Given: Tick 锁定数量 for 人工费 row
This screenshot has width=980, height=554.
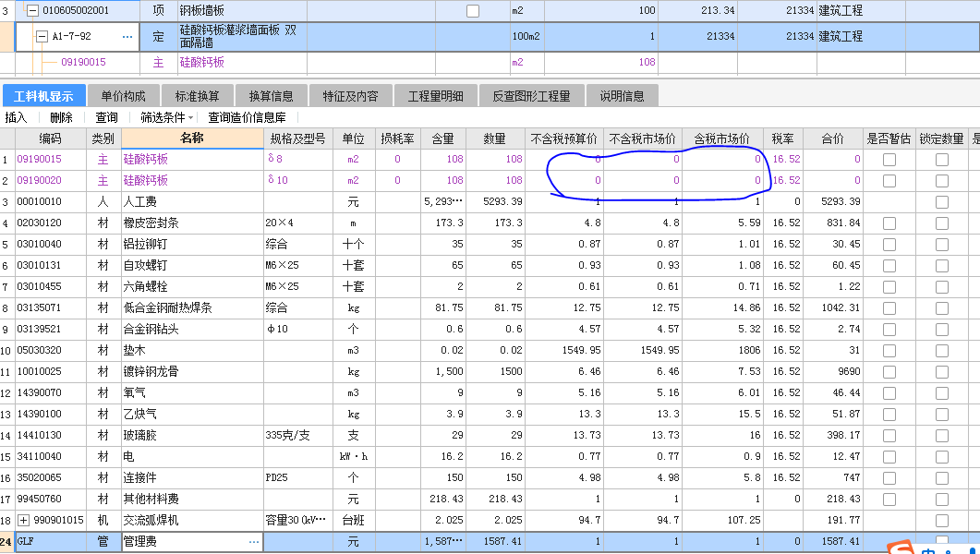Looking at the screenshot, I should click(x=942, y=202).
